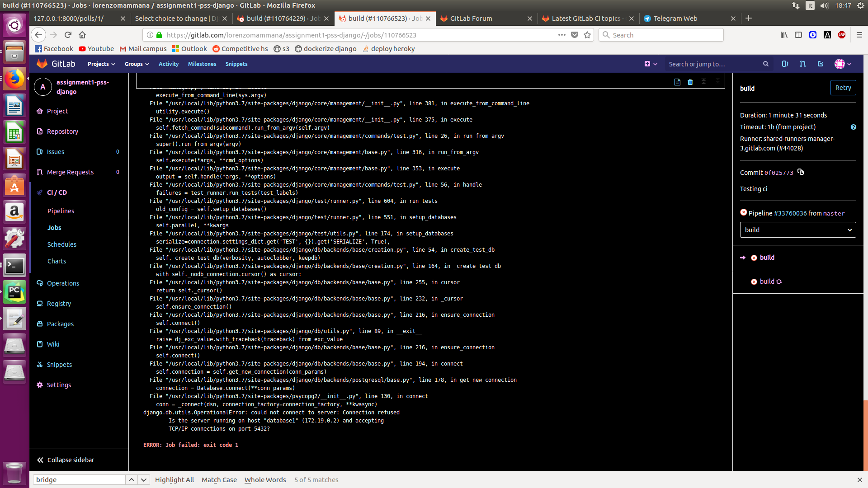Open the user avatar dropdown menu
Screen dimensions: 868x488
[843, 64]
